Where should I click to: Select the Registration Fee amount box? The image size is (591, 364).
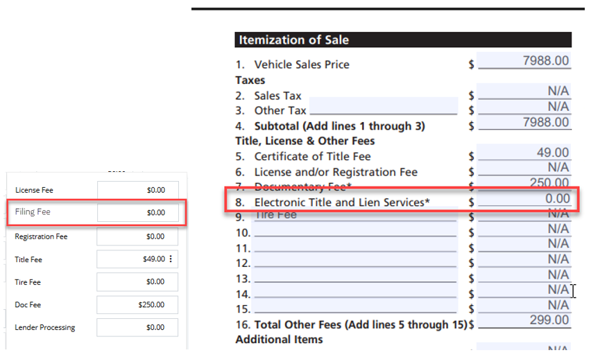(x=137, y=236)
